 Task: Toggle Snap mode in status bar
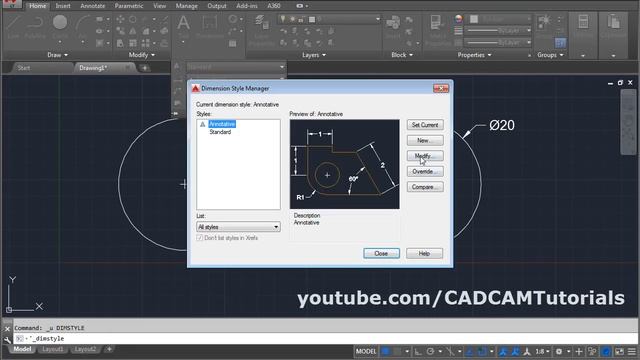[397, 351]
